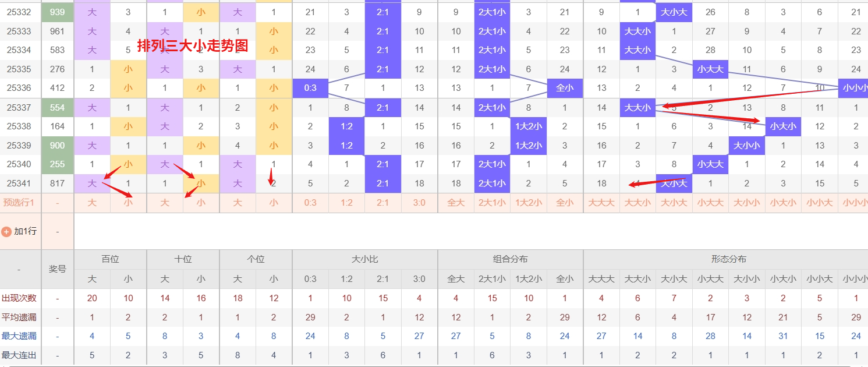Click the purple 0:3 cell in issue 25336
This screenshot has width=868, height=367.
310,89
